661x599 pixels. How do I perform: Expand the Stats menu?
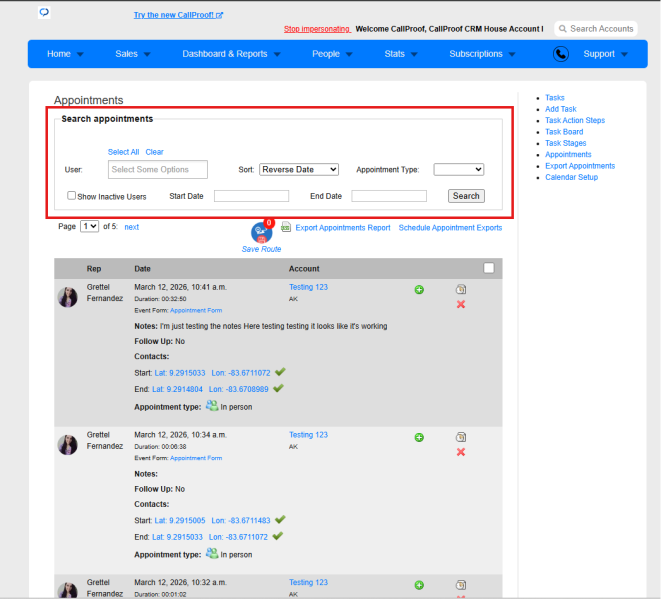coord(400,54)
